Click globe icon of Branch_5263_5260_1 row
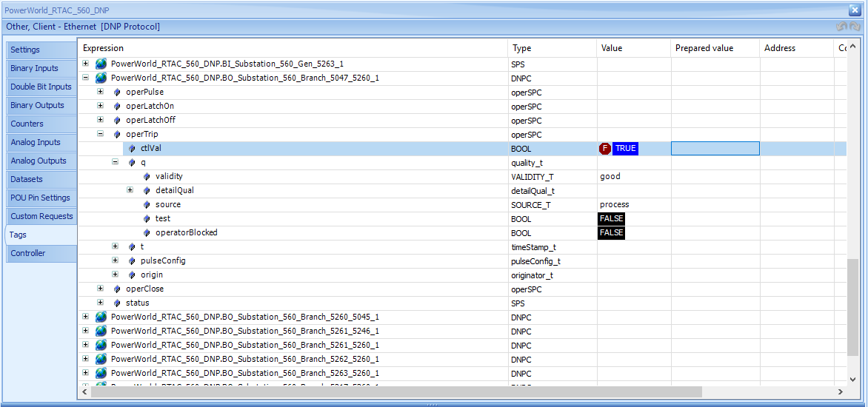 [x=101, y=373]
